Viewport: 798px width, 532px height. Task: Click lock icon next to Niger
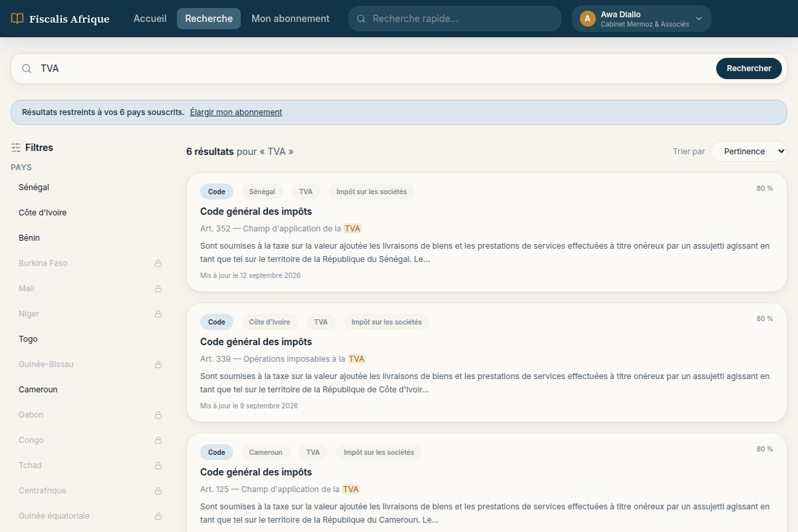(x=158, y=314)
